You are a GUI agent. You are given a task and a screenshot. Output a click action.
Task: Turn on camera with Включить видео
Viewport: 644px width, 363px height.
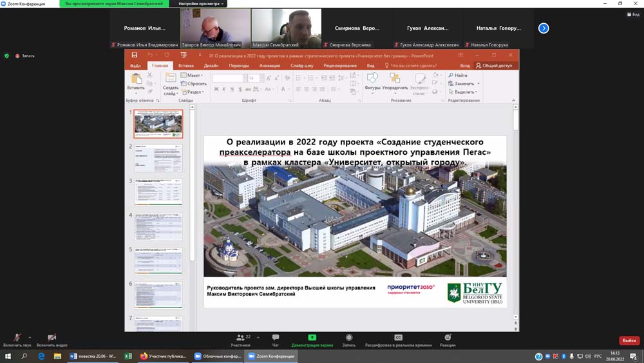(52, 338)
